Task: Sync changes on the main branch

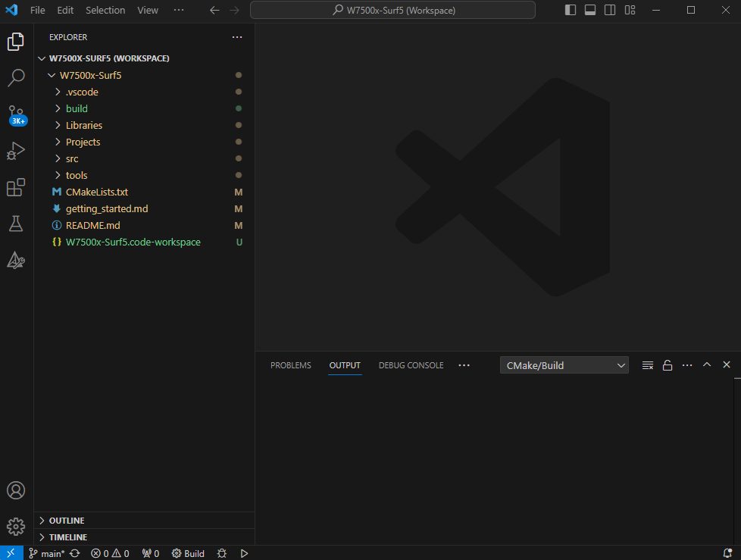Action: click(73, 553)
